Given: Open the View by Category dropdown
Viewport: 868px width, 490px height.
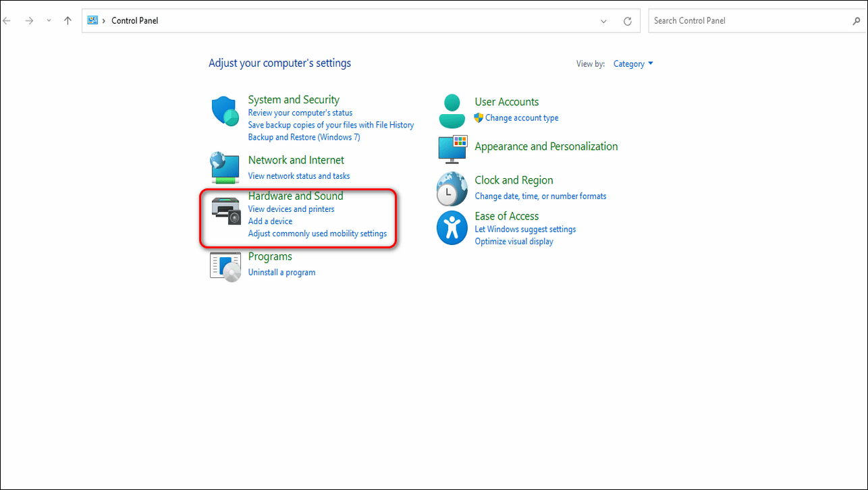Looking at the screenshot, I should pos(633,64).
